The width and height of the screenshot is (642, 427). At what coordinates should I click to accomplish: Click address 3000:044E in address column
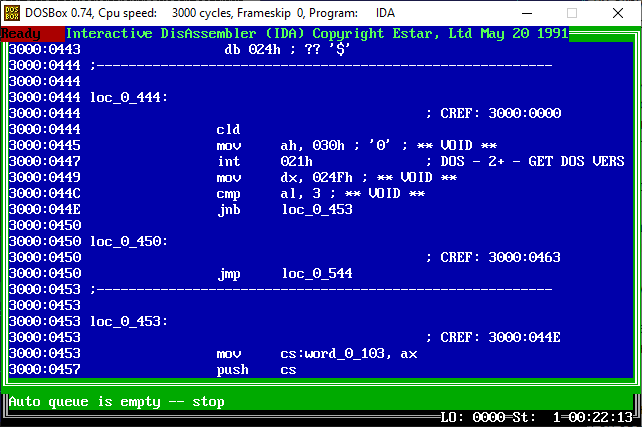tap(45, 210)
